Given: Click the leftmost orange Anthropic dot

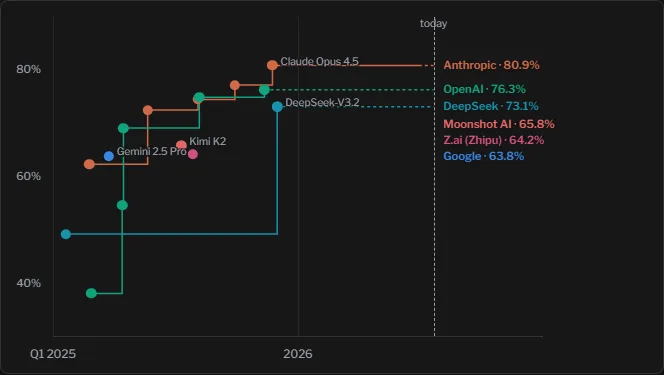Looking at the screenshot, I should [x=89, y=164].
